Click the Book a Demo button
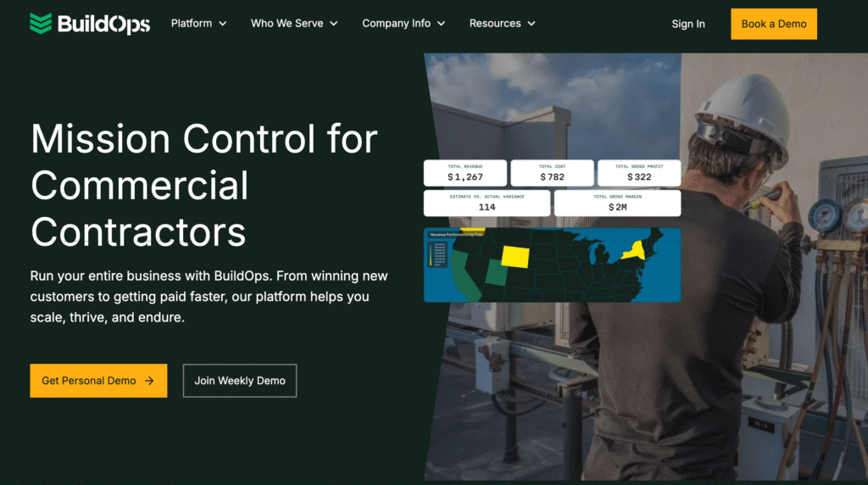This screenshot has height=485, width=868. (x=774, y=24)
